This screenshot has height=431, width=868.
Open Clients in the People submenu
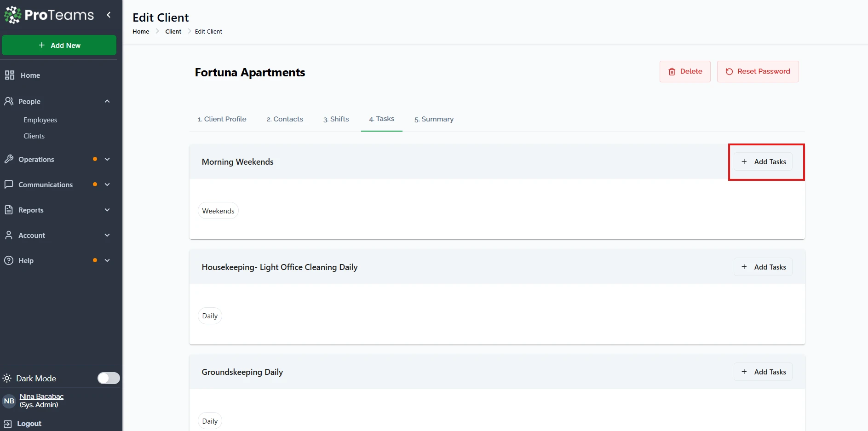[x=34, y=136]
